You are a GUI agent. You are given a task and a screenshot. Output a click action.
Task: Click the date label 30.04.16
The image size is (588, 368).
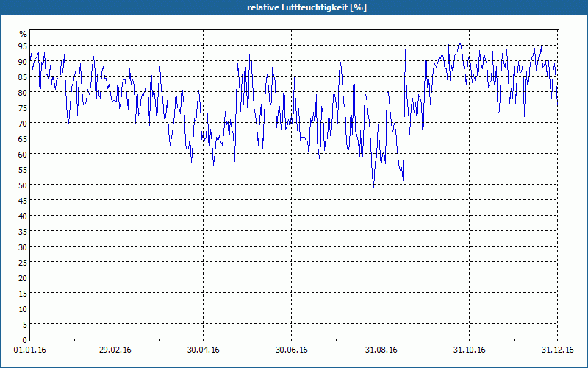click(x=204, y=350)
